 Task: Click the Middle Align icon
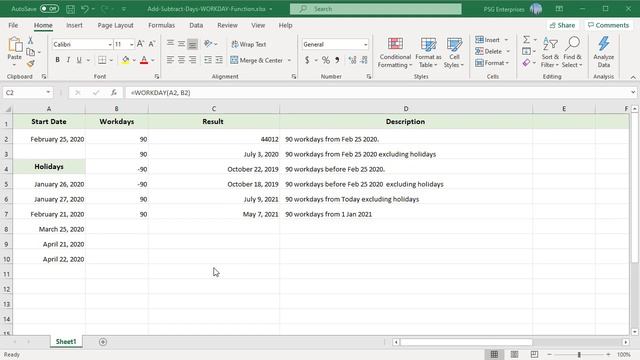(181, 44)
